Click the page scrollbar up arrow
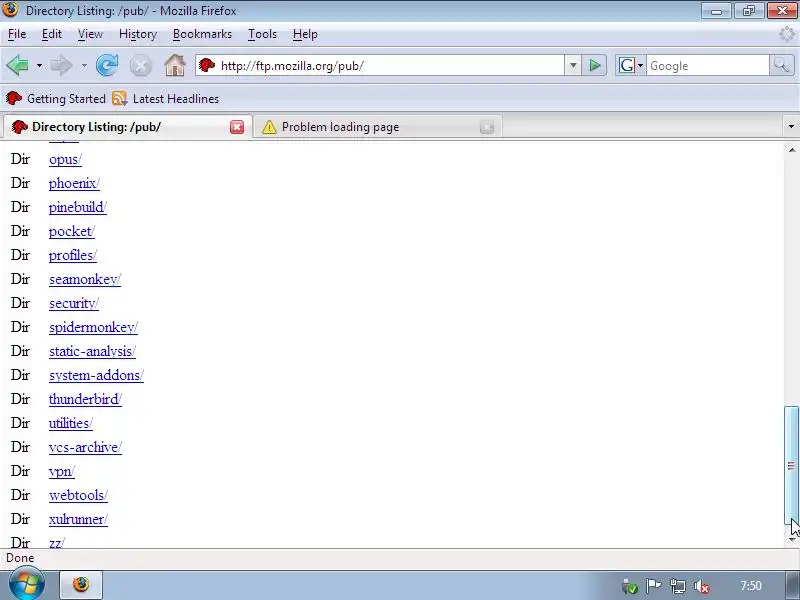This screenshot has width=800, height=600. pos(791,150)
